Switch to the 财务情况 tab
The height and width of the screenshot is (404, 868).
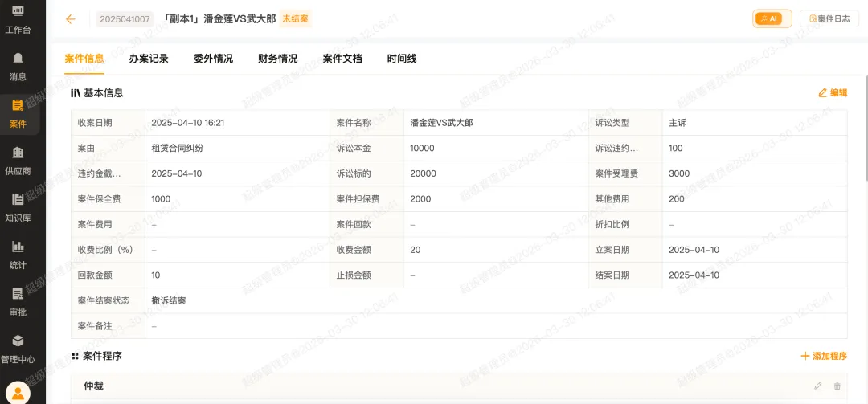pyautogui.click(x=277, y=59)
